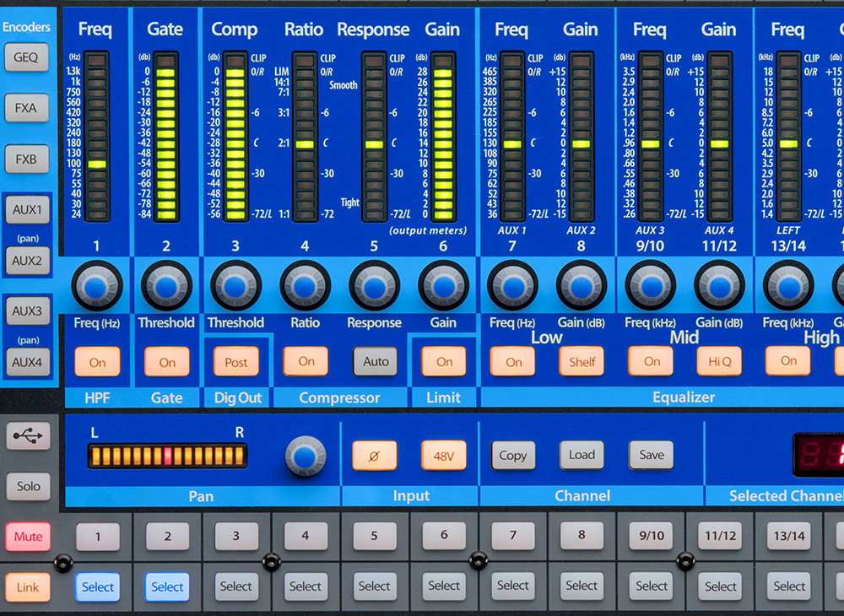844x616 pixels.
Task: Save the channel settings
Action: pyautogui.click(x=651, y=455)
